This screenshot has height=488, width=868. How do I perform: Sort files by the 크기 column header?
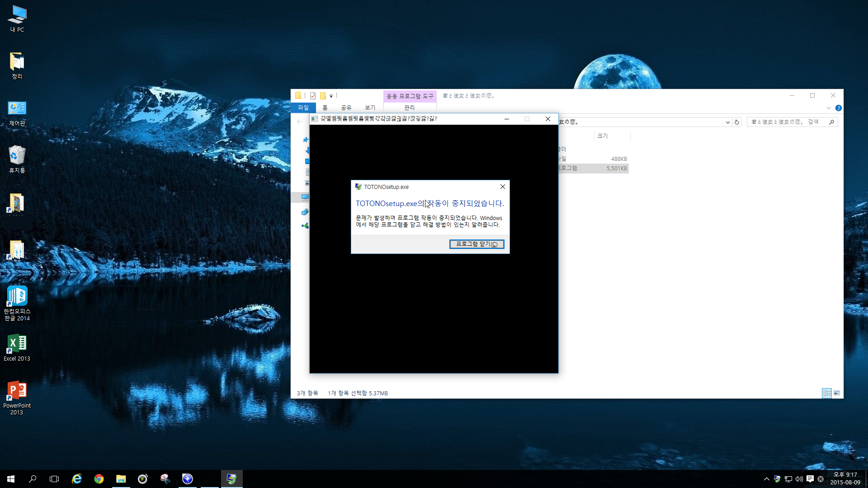(603, 136)
